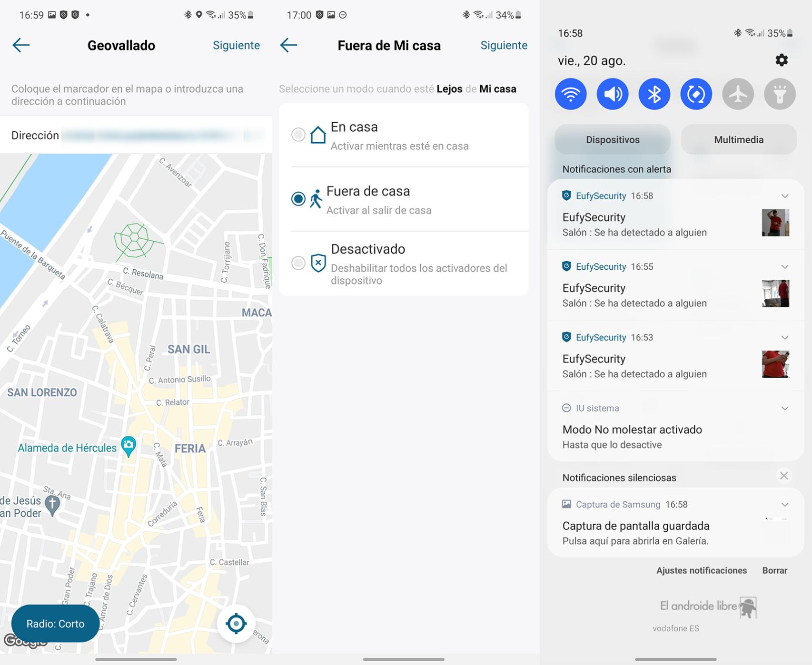Expand the 16:58 EufySecurity notification
812x665 pixels.
coord(784,196)
